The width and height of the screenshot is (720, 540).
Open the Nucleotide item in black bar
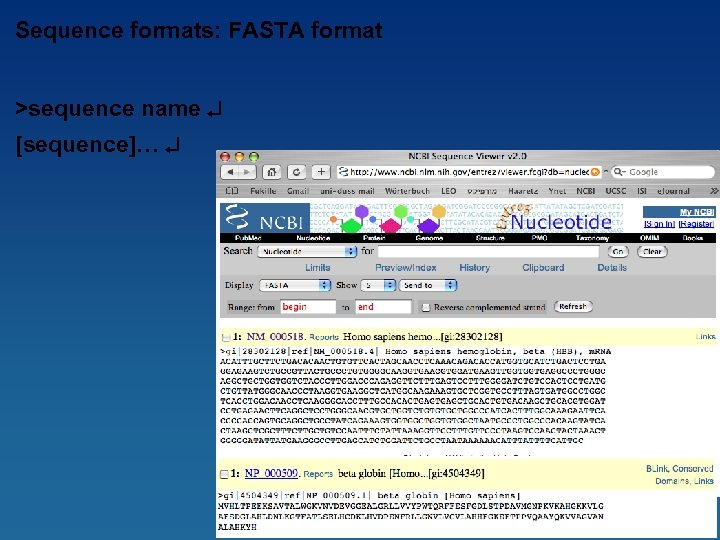[x=313, y=238]
